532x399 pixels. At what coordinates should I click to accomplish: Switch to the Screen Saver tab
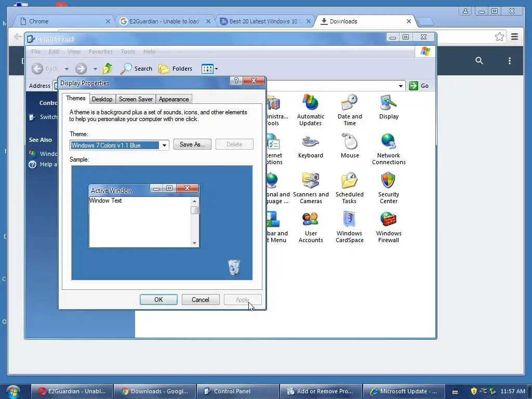136,99
